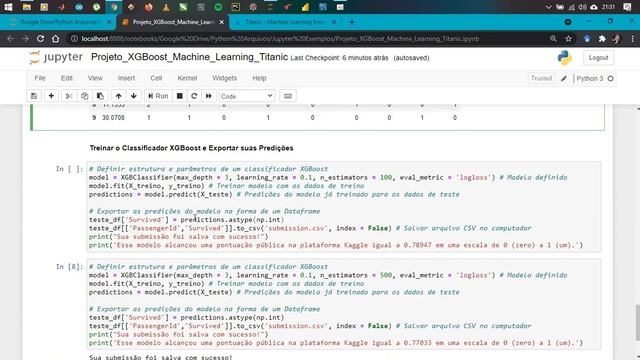Open the command palette keyboard icon

coord(288,96)
